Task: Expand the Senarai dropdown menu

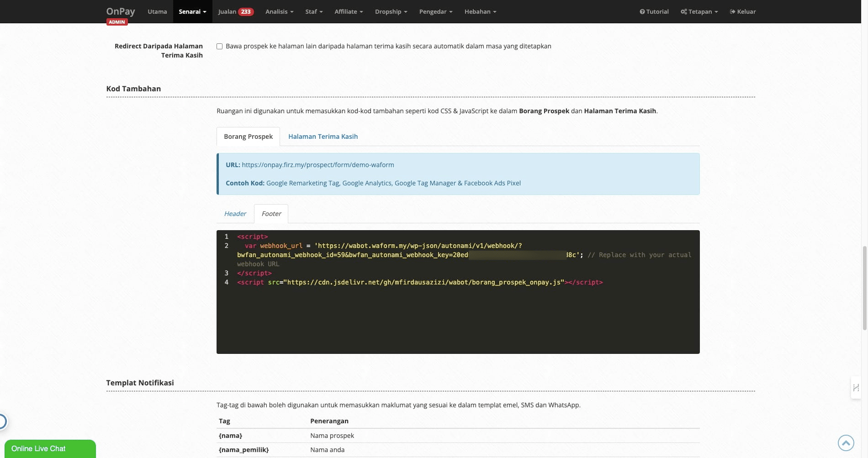Action: 192,11
